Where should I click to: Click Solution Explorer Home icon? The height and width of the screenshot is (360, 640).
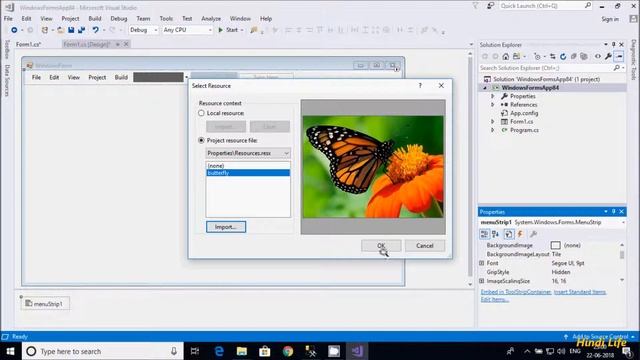click(506, 56)
